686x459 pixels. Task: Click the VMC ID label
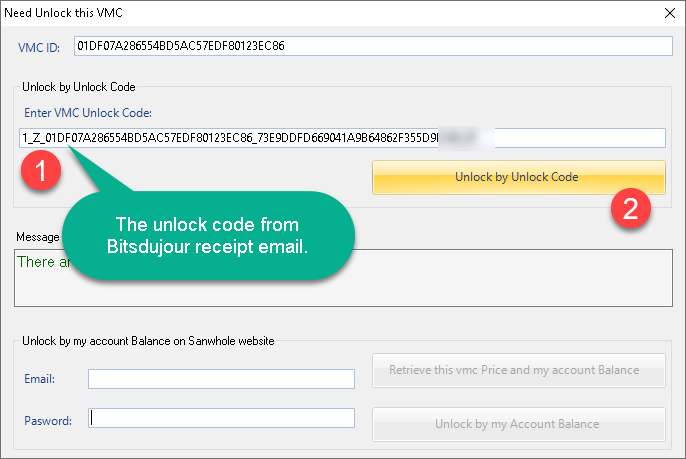coord(39,47)
